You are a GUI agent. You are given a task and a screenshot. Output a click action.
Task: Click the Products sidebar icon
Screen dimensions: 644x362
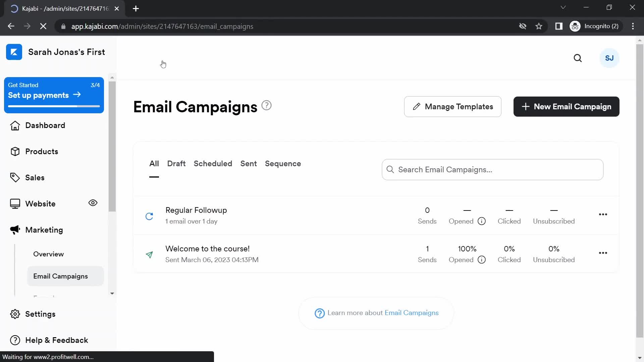(15, 151)
